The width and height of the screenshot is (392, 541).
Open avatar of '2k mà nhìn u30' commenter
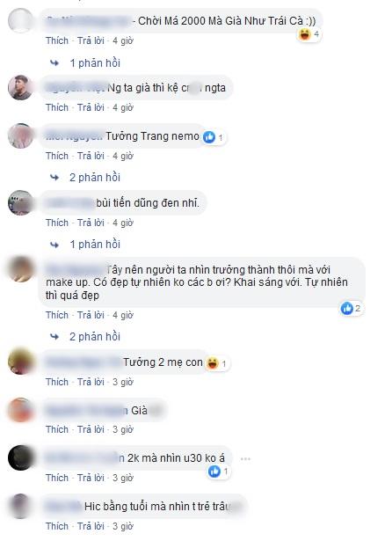tap(21, 457)
